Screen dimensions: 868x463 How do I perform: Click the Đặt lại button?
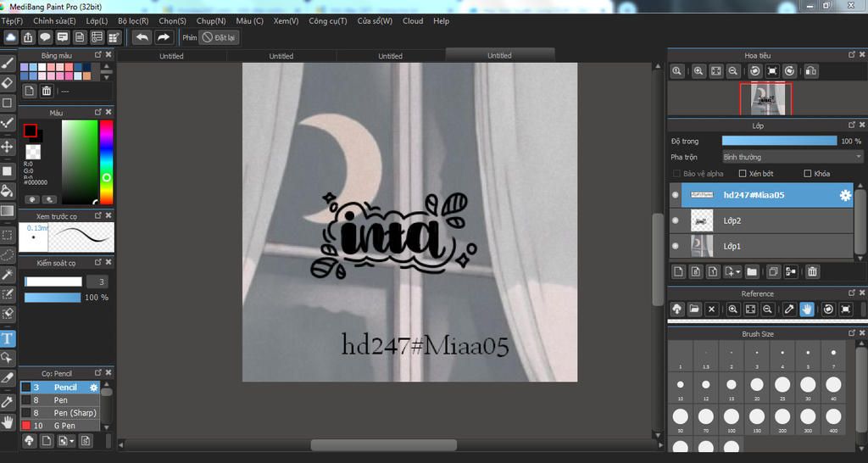(220, 37)
